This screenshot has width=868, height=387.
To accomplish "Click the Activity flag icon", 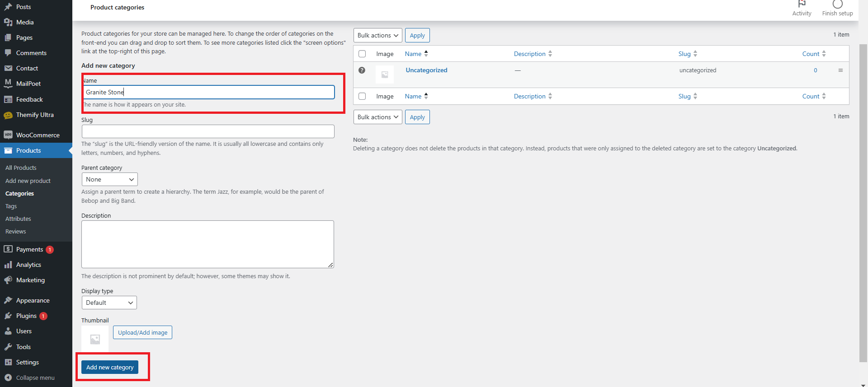I will click(x=802, y=4).
